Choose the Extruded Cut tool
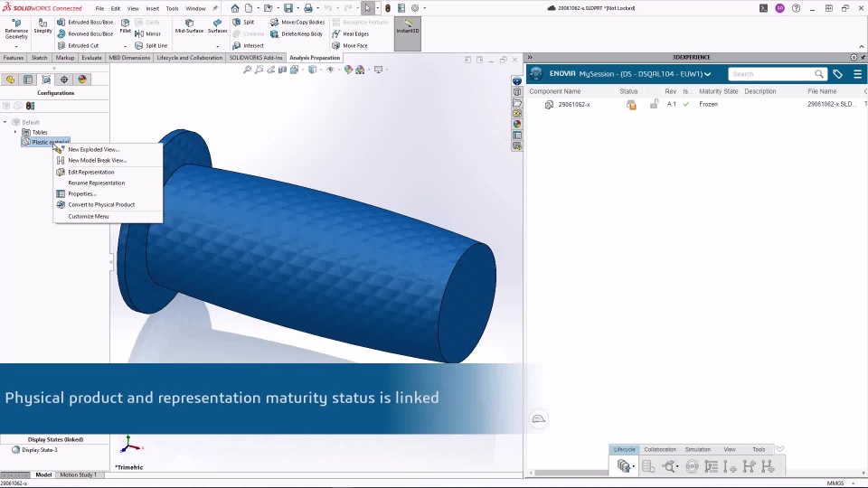The height and width of the screenshot is (488, 868). [x=78, y=46]
